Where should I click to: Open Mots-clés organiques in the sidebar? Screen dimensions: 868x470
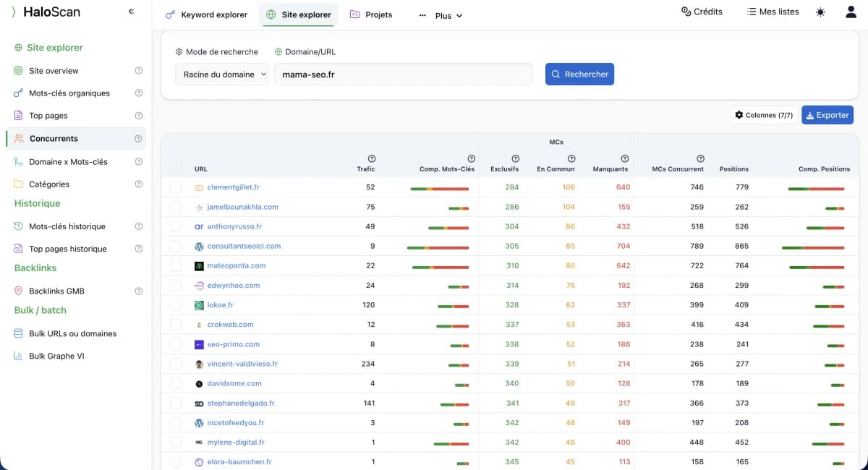(69, 93)
